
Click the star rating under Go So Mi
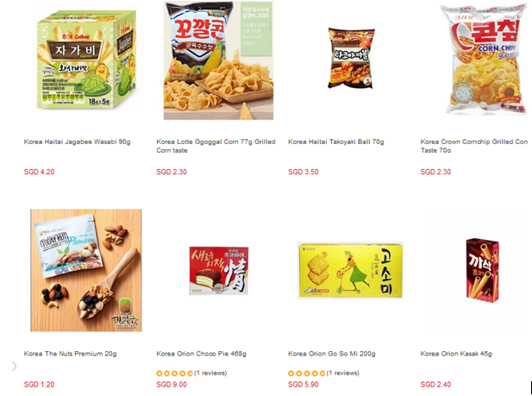306,374
